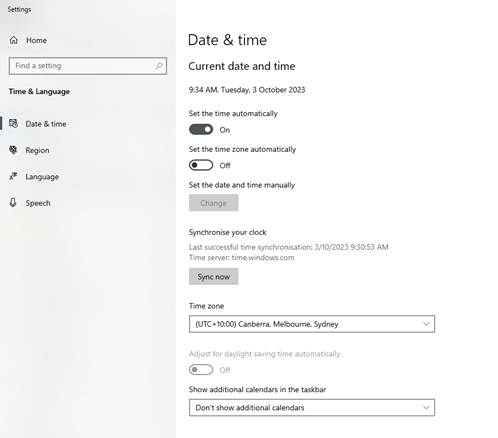Viewport: 498px width, 438px height.
Task: Click the Date & time calendar icon
Action: point(13,124)
